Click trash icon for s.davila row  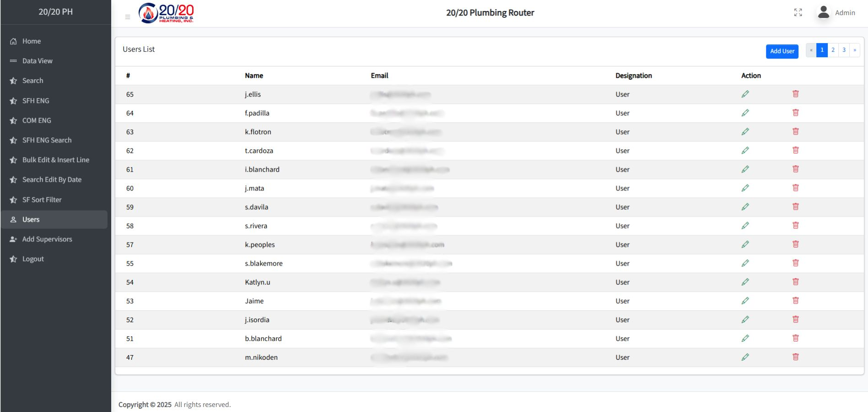(795, 206)
